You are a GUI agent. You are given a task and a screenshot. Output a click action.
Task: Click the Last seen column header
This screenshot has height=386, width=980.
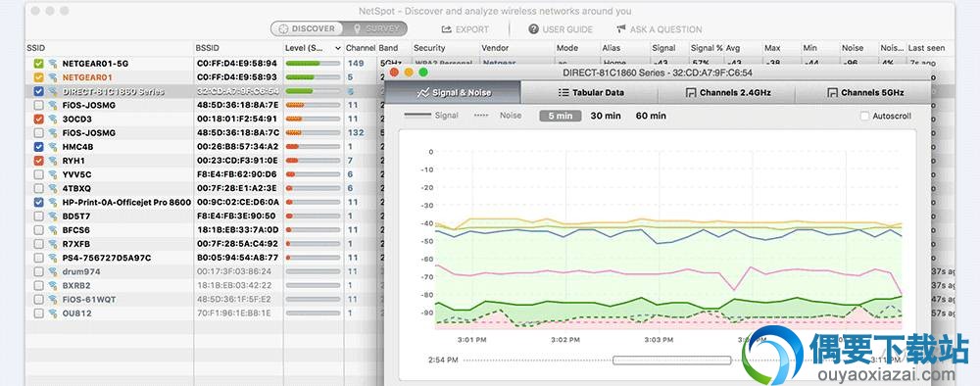927,47
